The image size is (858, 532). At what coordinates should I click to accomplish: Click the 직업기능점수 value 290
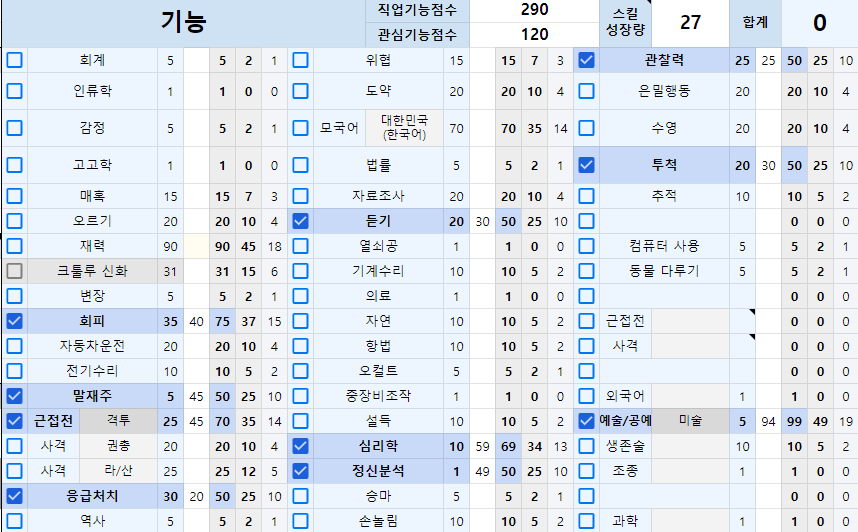534,10
